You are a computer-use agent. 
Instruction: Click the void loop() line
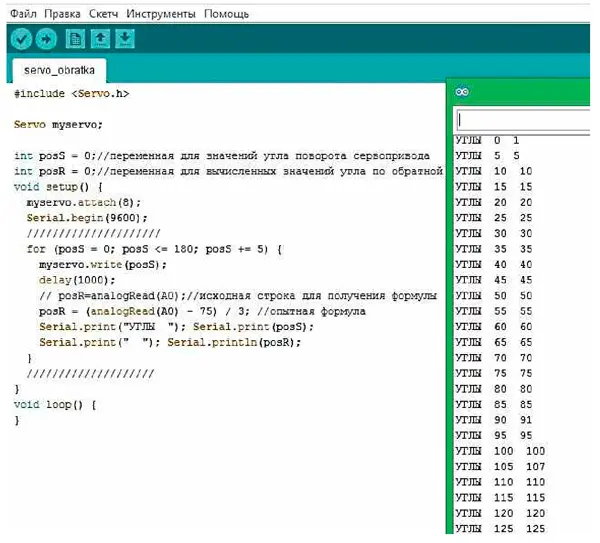(55, 405)
